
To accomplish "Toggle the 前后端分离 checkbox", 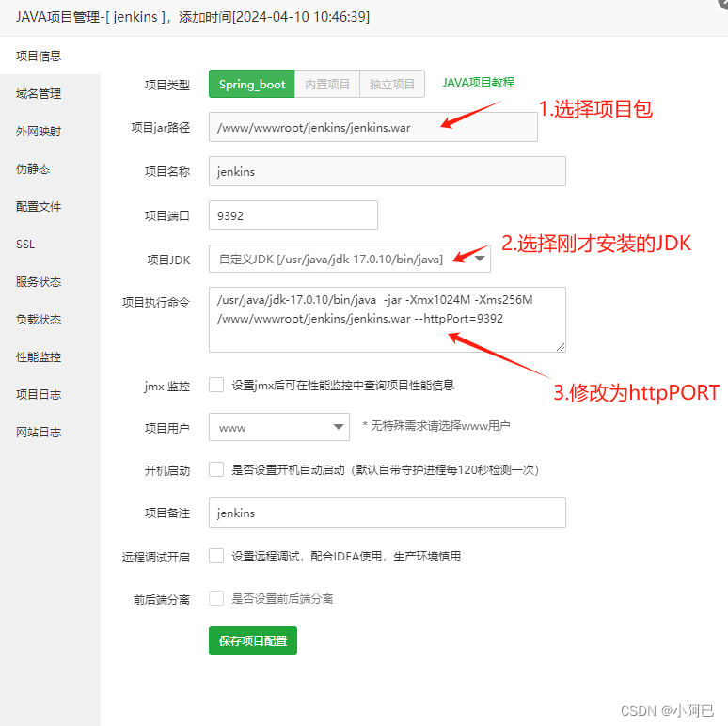I will click(x=216, y=598).
